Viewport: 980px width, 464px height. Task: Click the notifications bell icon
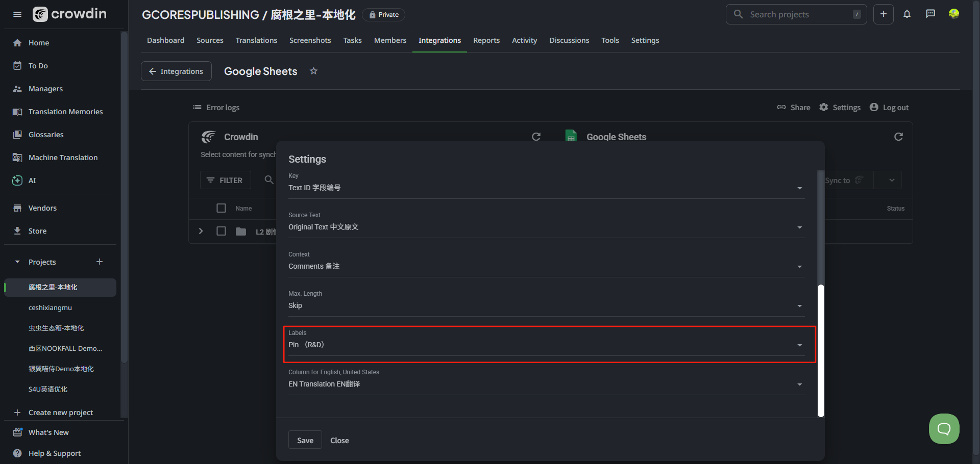point(907,14)
